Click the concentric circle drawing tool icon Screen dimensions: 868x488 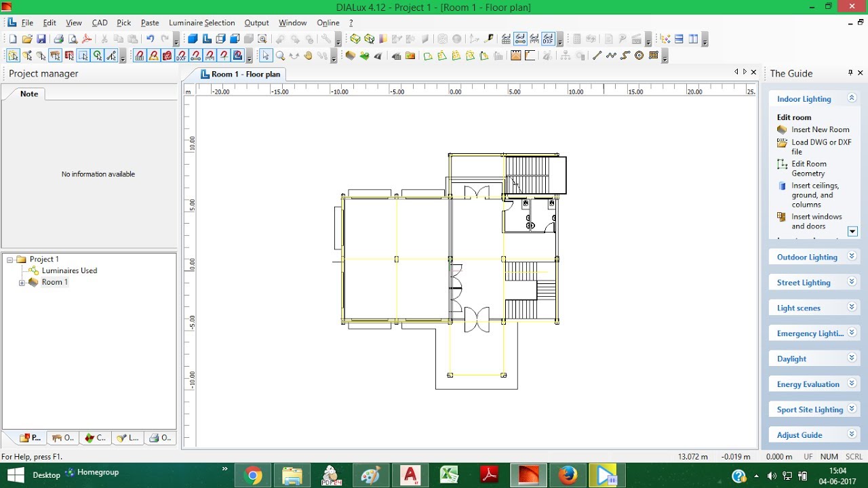point(639,56)
